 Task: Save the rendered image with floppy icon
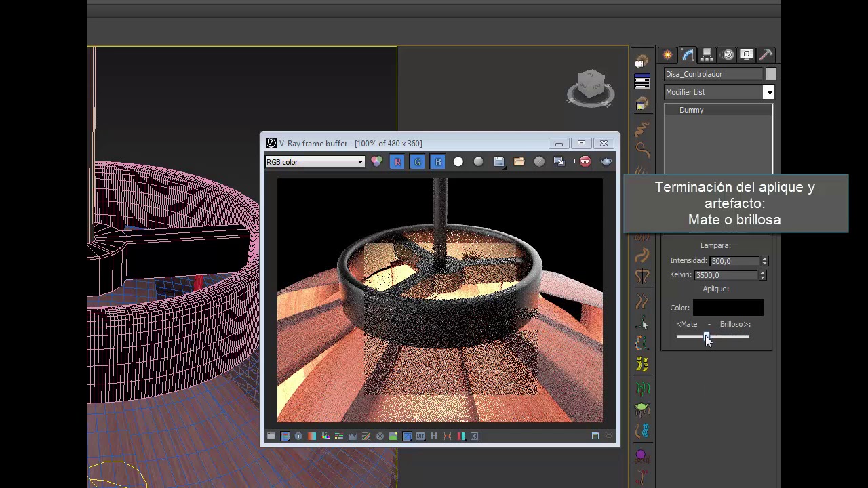(x=499, y=162)
